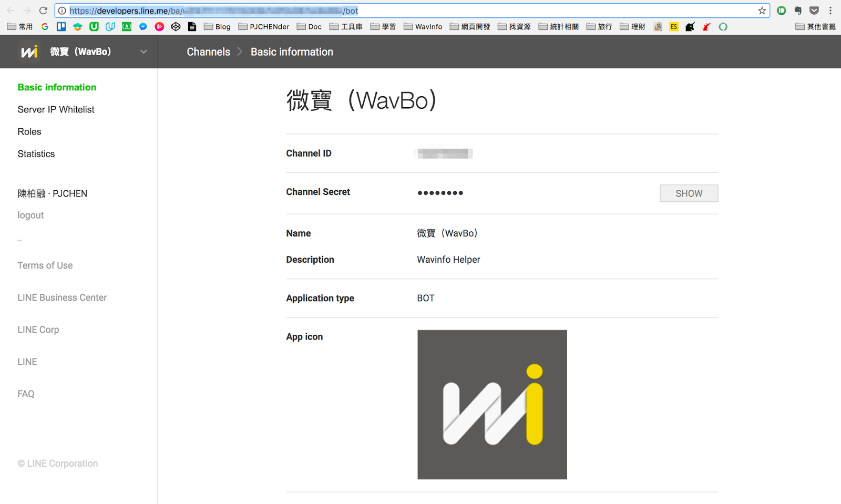Open the Chrome three-dot menu
Screen dimensions: 841x504
(830, 11)
